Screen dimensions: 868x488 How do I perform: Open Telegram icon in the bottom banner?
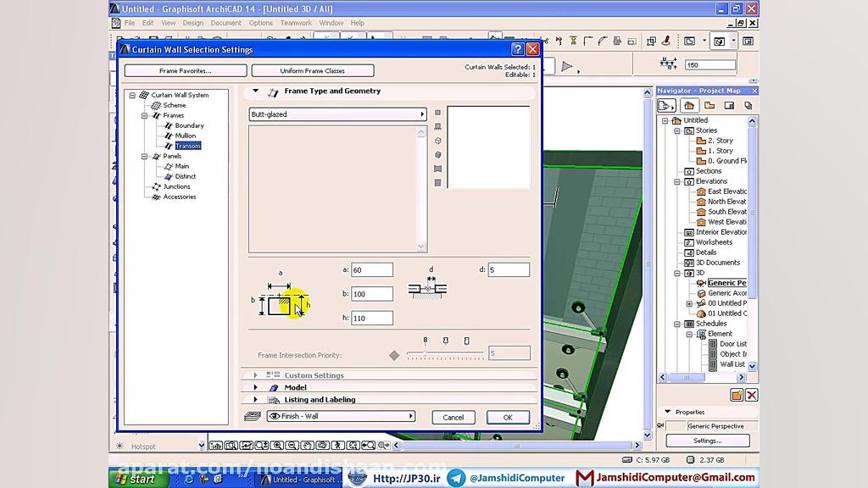point(456,478)
